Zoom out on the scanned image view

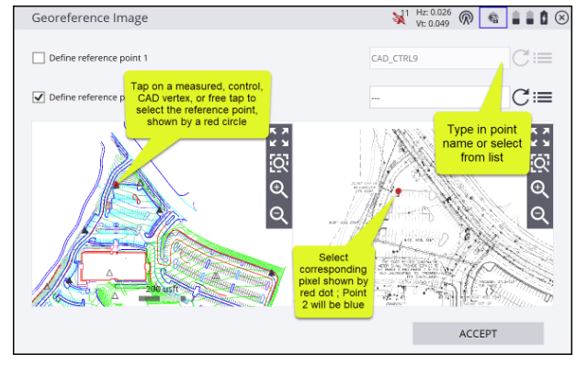(x=540, y=215)
